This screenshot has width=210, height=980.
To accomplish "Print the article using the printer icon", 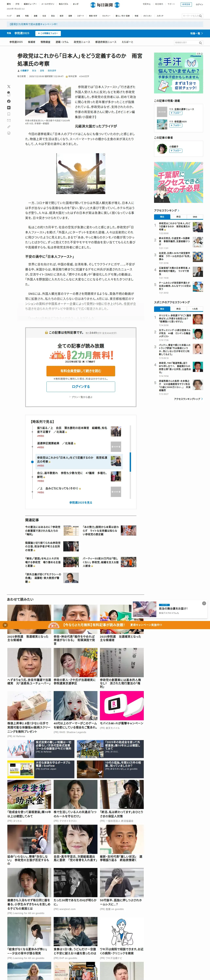I will tap(9, 133).
